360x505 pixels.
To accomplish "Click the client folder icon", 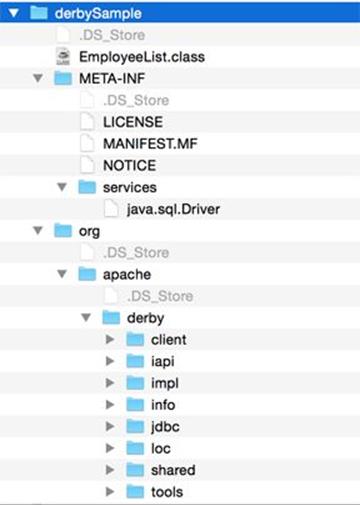I will (135, 340).
